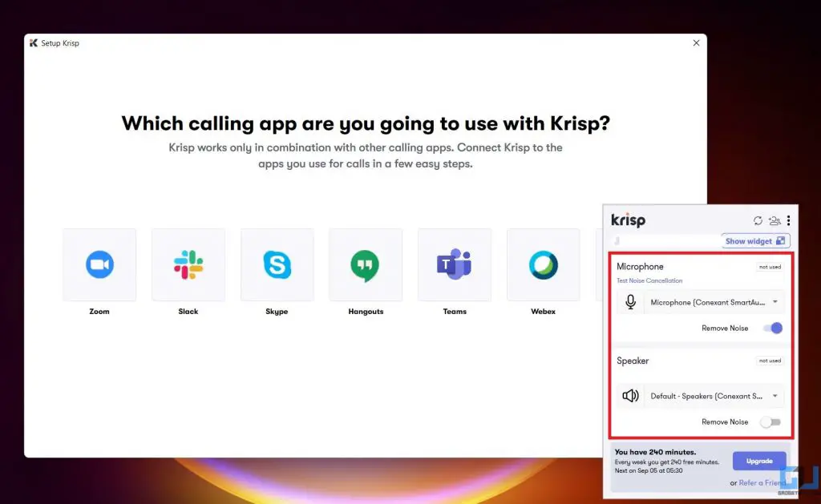The height and width of the screenshot is (504, 821).
Task: Select Microsoft Teams for Krisp
Action: click(455, 264)
